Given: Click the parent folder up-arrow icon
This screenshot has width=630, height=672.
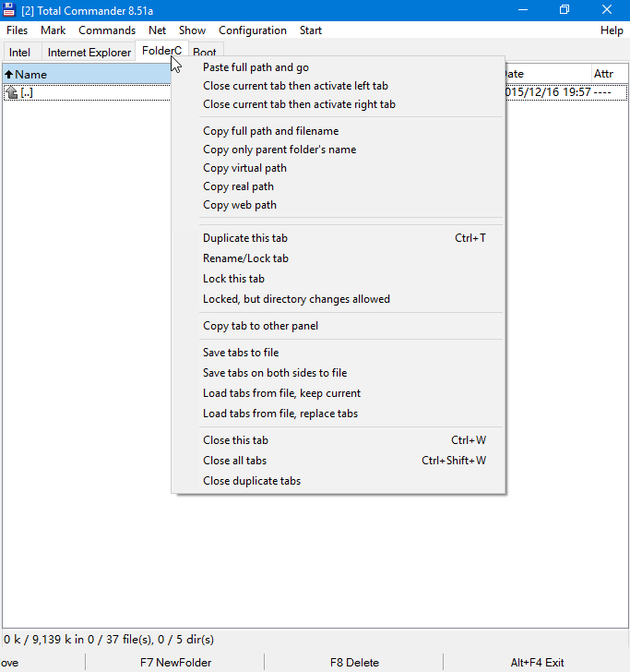Looking at the screenshot, I should click(x=12, y=92).
